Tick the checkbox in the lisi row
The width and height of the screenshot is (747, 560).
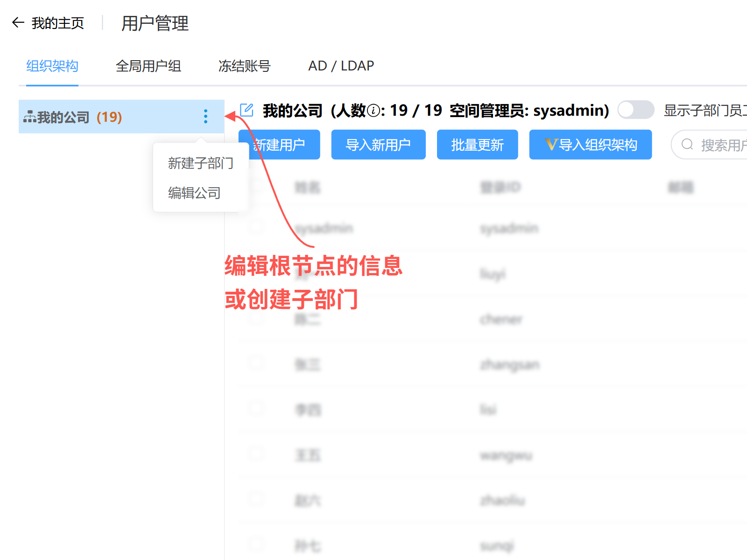click(256, 409)
